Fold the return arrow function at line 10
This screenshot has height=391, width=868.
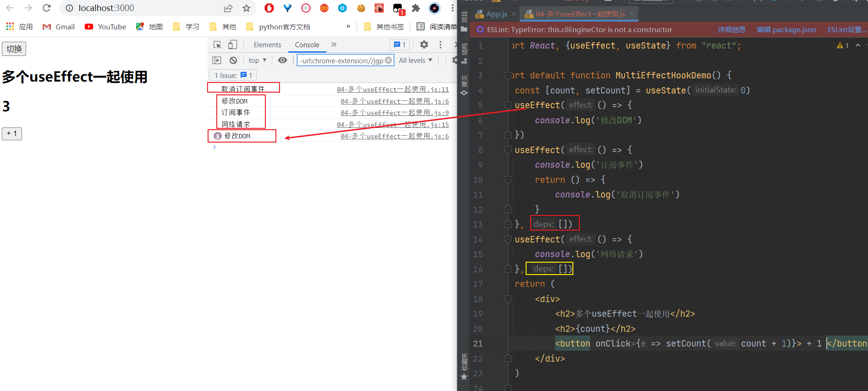pos(508,180)
